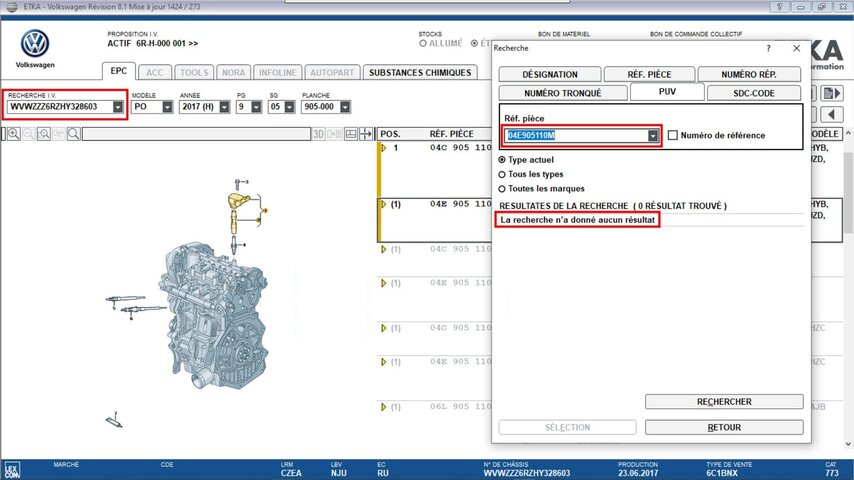Click the plain magnifier search icon
Screen dimensions: 854x480
(x=74, y=134)
